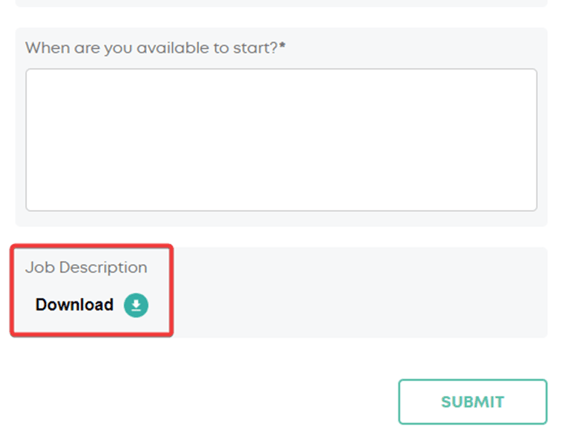Click the green-outlined SUBMIT button
Image resolution: width=564 pixels, height=434 pixels.
[x=473, y=402]
